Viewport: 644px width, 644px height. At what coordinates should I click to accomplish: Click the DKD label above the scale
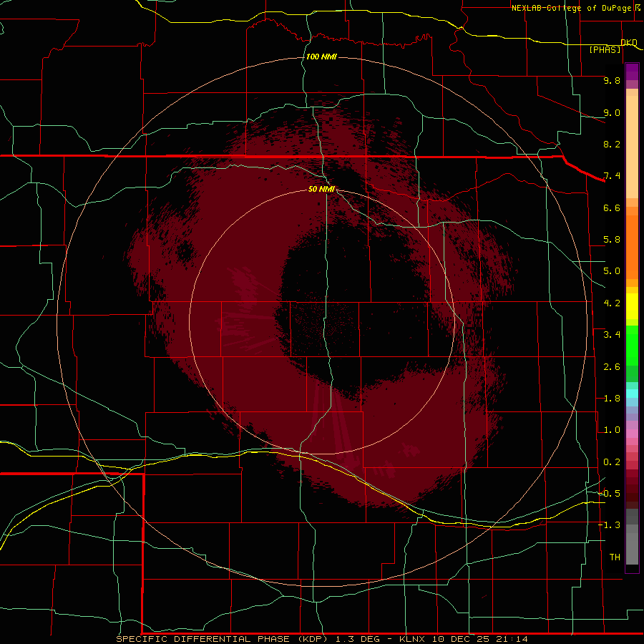pyautogui.click(x=629, y=42)
